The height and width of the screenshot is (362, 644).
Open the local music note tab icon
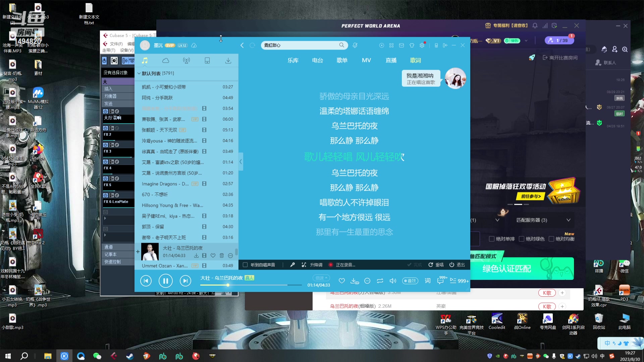pyautogui.click(x=145, y=60)
